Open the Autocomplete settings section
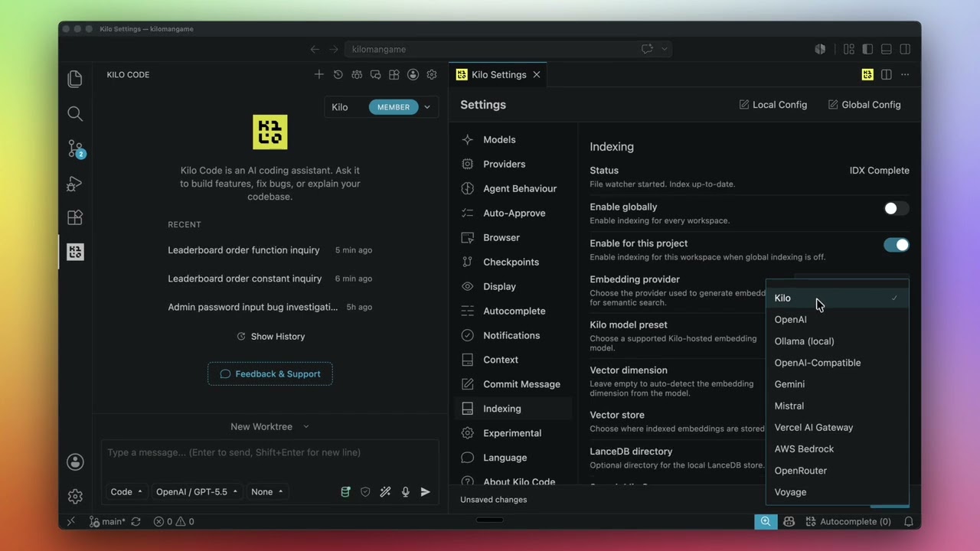The width and height of the screenshot is (980, 551). tap(513, 311)
